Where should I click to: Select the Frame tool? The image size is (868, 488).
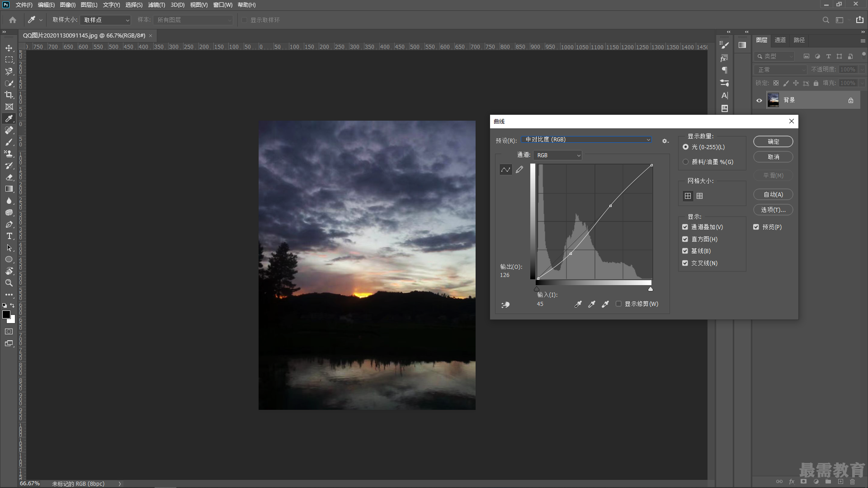(x=9, y=107)
